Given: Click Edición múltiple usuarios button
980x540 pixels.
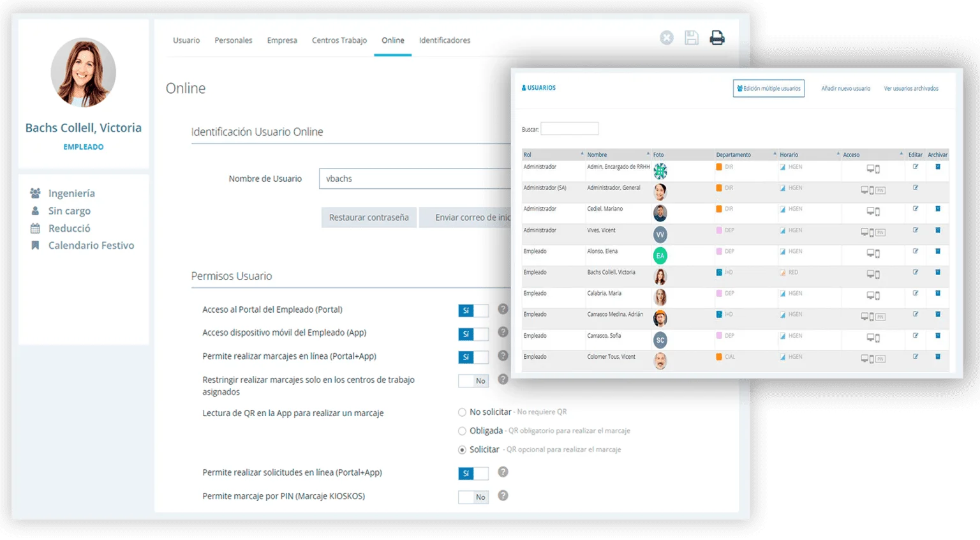Looking at the screenshot, I should [x=769, y=88].
